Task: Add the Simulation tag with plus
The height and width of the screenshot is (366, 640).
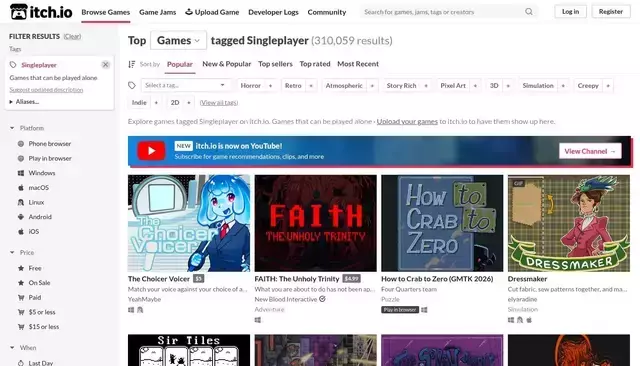Action: pos(563,86)
